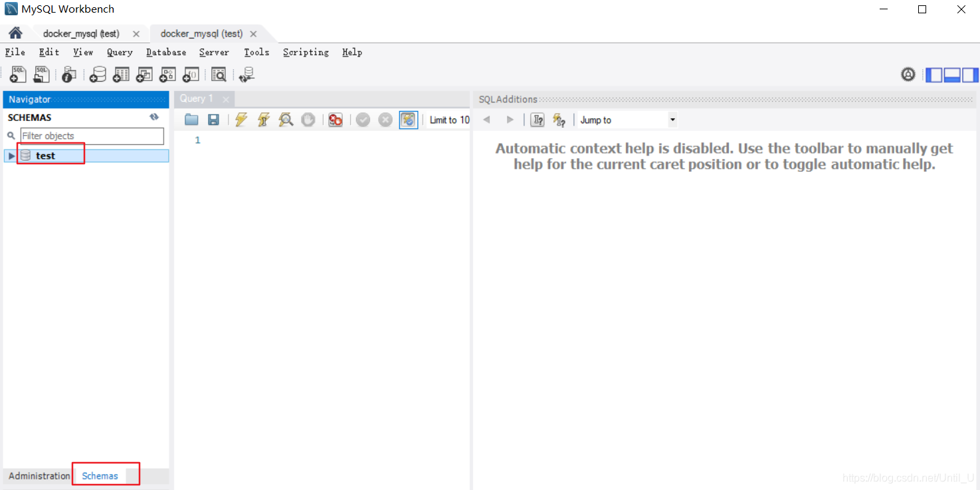The image size is (980, 490).
Task: Click the Navigator panel header
Action: click(86, 99)
